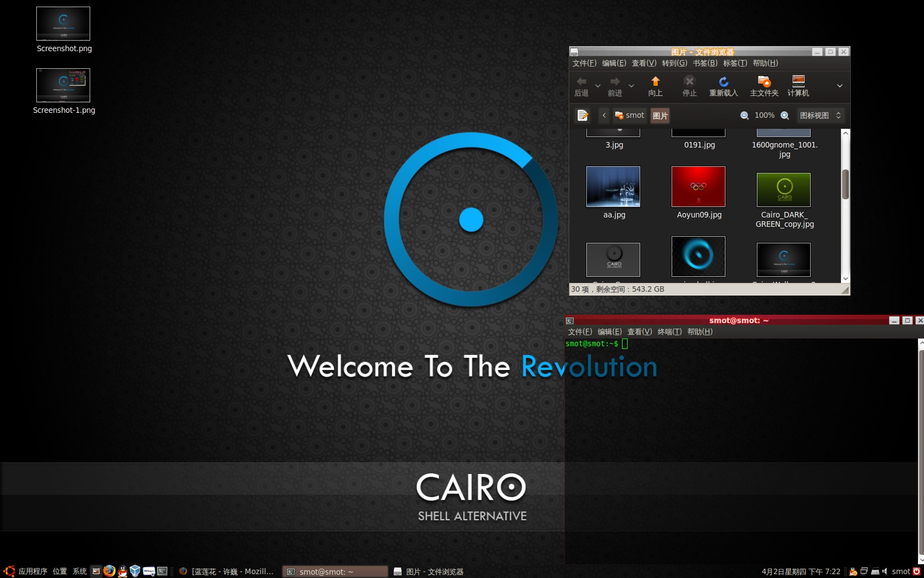The height and width of the screenshot is (578, 924).
Task: Click the terminal prompt cursor
Action: 625,344
